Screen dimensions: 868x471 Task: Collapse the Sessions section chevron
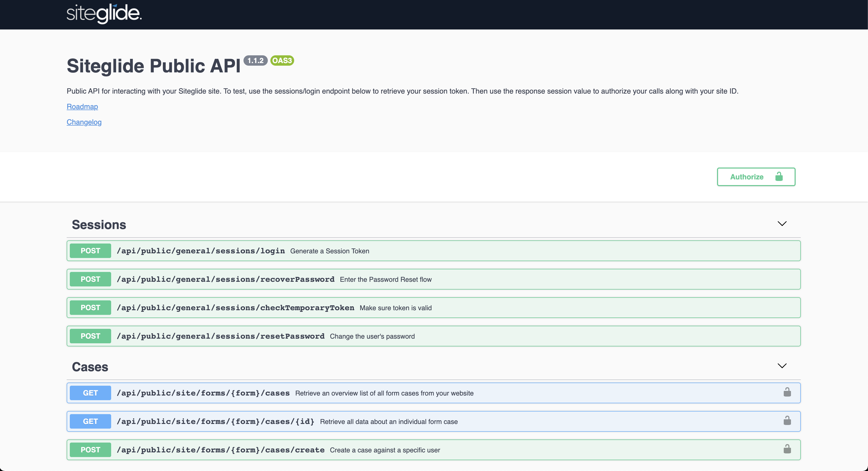tap(782, 224)
